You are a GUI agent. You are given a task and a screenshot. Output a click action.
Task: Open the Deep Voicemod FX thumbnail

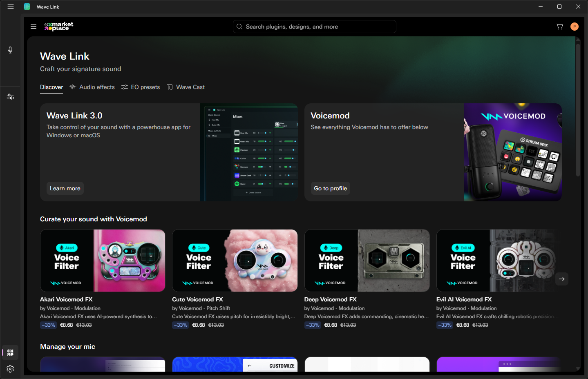[x=367, y=261]
